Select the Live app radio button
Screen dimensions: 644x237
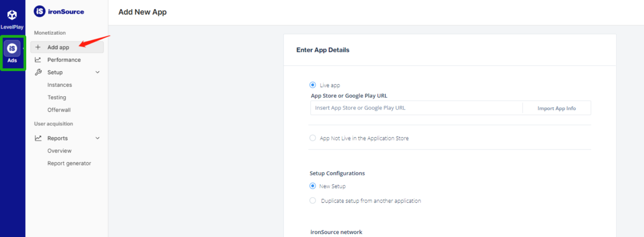tap(313, 85)
